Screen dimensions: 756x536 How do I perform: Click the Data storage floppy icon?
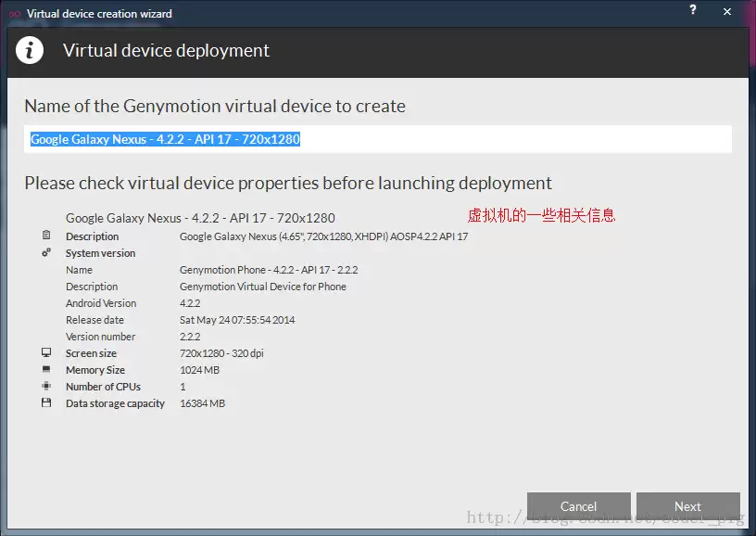[46, 402]
